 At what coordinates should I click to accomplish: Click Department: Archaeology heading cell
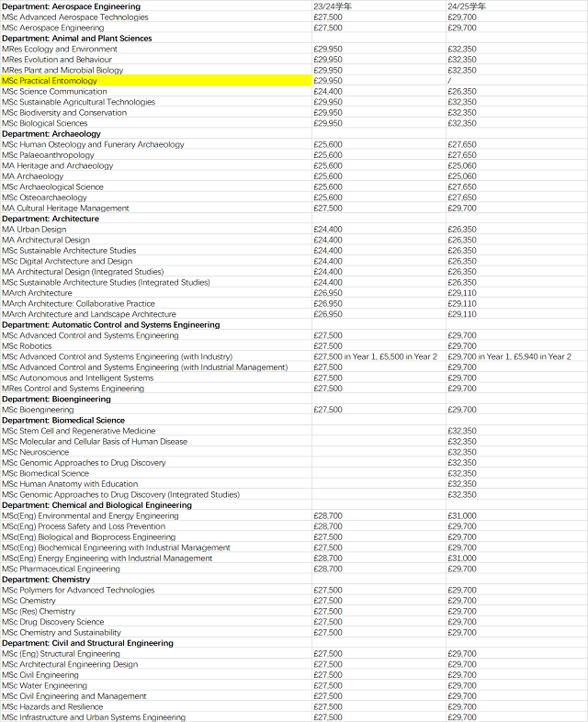click(156, 133)
